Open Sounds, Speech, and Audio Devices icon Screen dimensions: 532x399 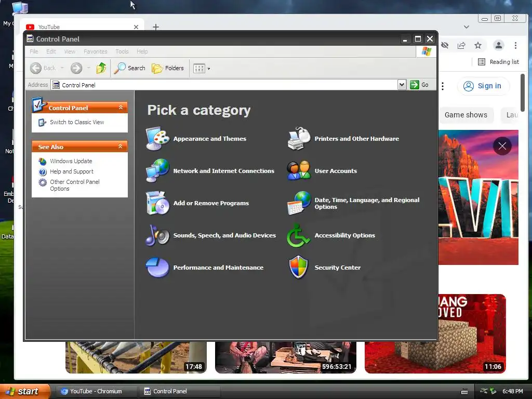point(157,235)
